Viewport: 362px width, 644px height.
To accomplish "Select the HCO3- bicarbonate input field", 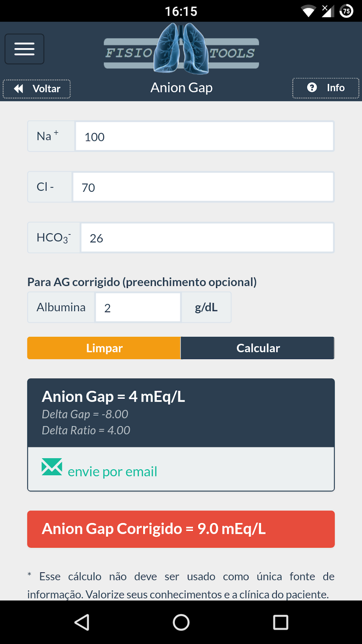I will point(207,238).
